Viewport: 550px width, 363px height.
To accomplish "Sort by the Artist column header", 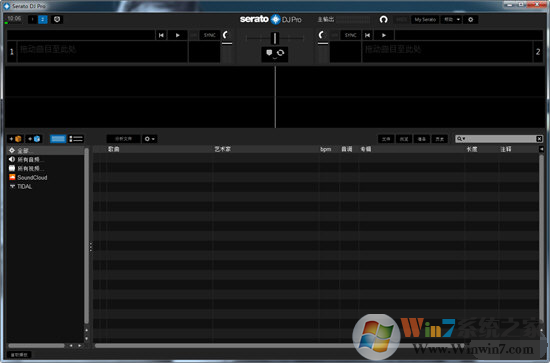I will 222,149.
